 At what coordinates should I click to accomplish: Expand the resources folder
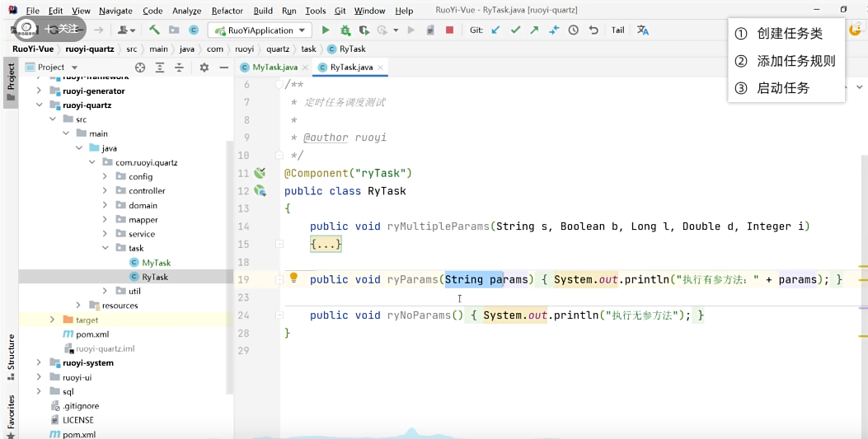tap(78, 306)
